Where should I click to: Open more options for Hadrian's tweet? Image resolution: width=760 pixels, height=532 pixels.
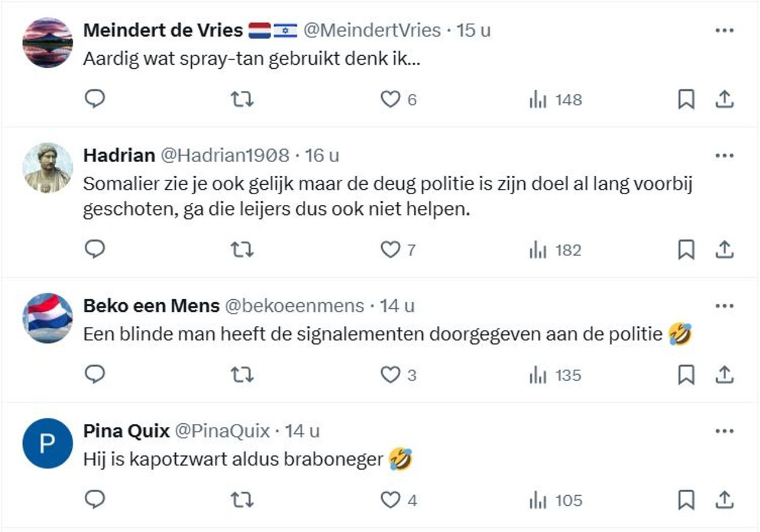click(724, 154)
